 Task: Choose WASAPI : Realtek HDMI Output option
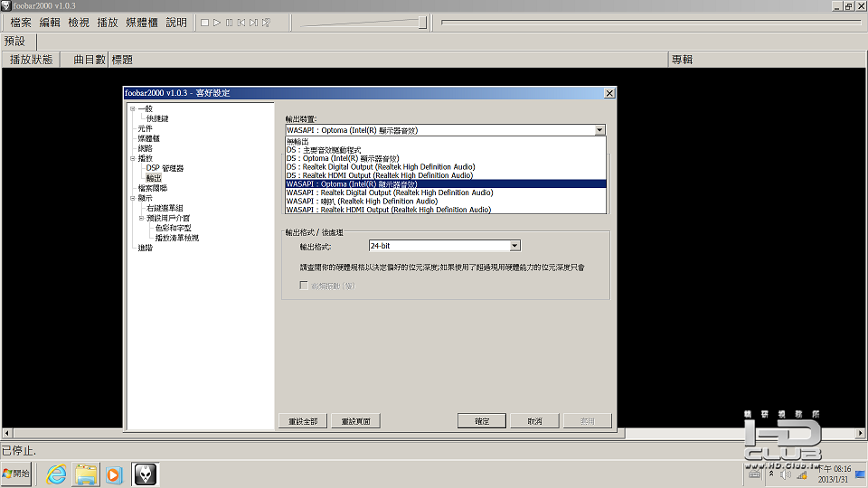coord(446,210)
